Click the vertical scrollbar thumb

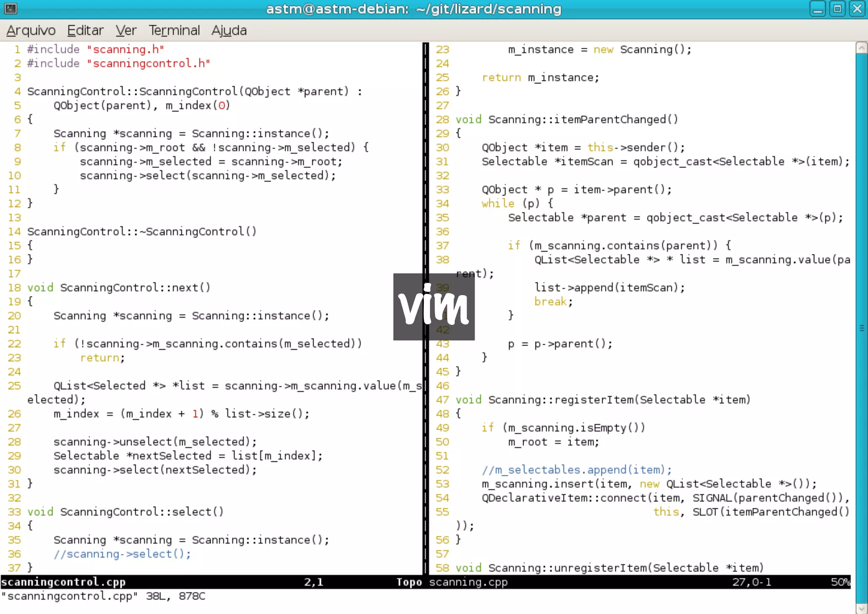(862, 327)
